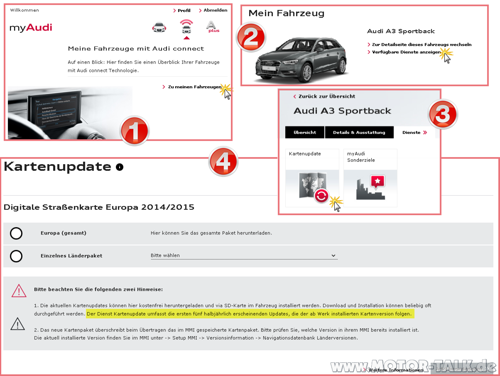Screen dimensions: 500x376
Task: Click the myAudi Sonderziele tile label
Action: coord(361,157)
